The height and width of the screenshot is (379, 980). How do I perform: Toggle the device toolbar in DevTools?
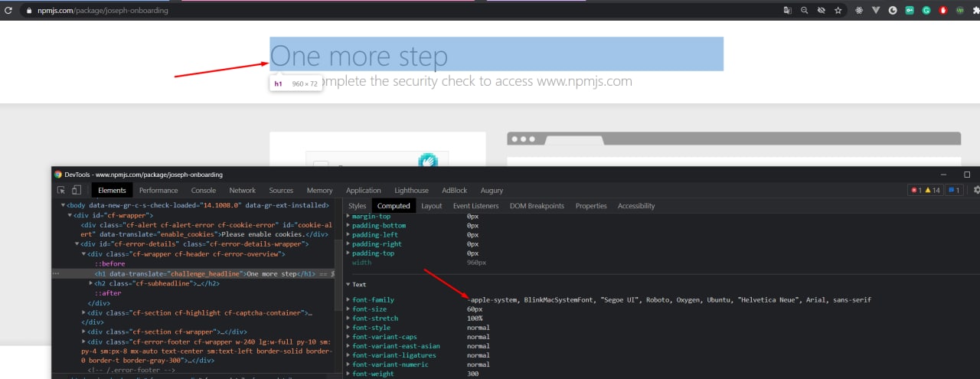[77, 190]
